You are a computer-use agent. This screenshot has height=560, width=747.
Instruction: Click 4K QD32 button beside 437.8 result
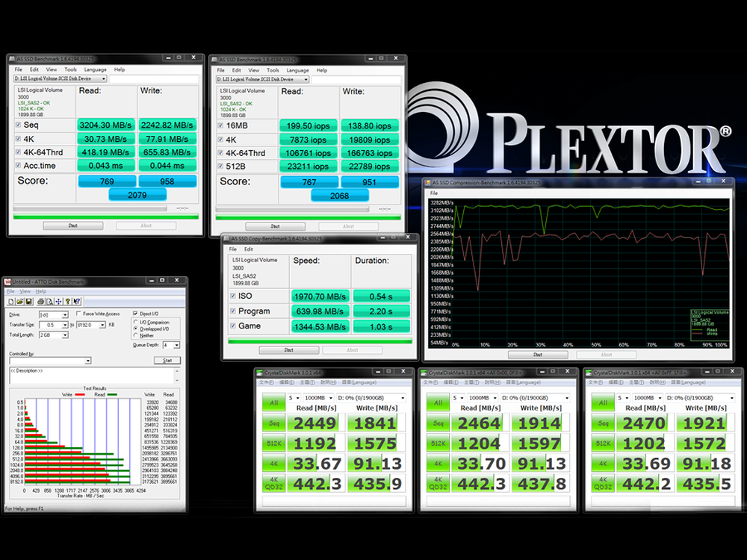tap(438, 483)
